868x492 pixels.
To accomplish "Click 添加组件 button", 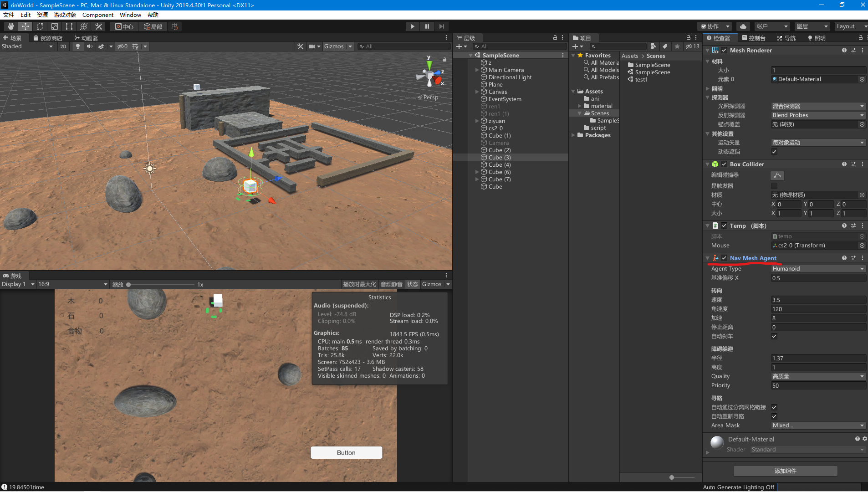I will (785, 471).
